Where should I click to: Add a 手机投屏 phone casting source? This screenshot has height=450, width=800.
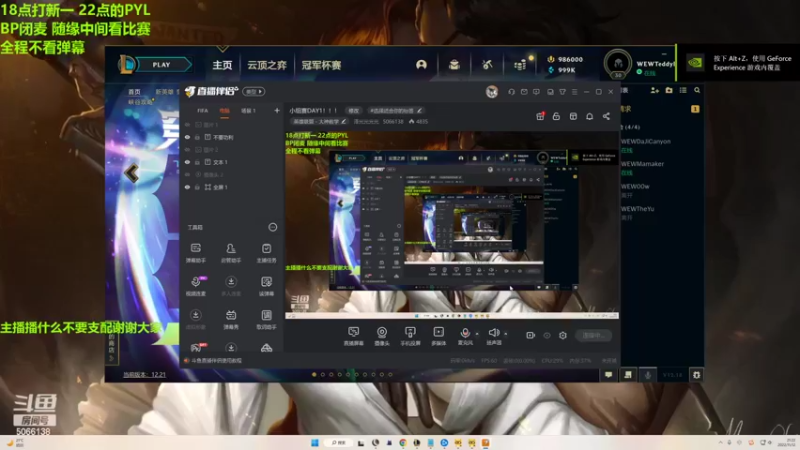pos(410,336)
